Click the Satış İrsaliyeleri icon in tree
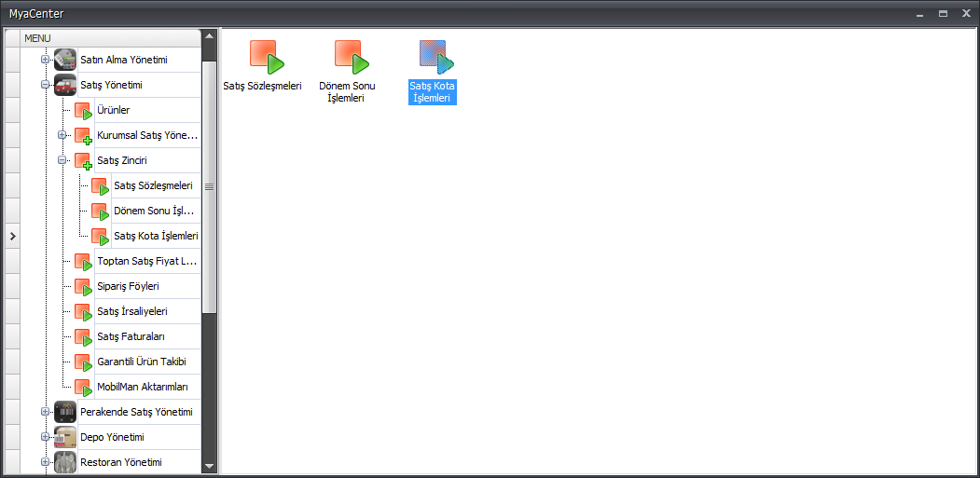Viewport: 980px width, 478px height. (83, 312)
